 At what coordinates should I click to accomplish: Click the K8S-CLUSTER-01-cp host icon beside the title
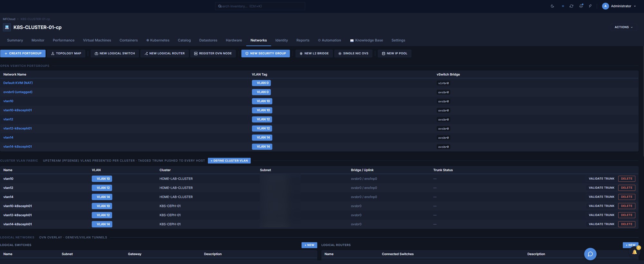pyautogui.click(x=7, y=27)
